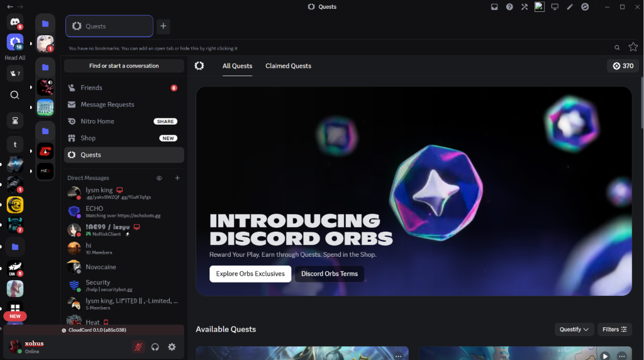Open the Questify sort dropdown

click(574, 329)
